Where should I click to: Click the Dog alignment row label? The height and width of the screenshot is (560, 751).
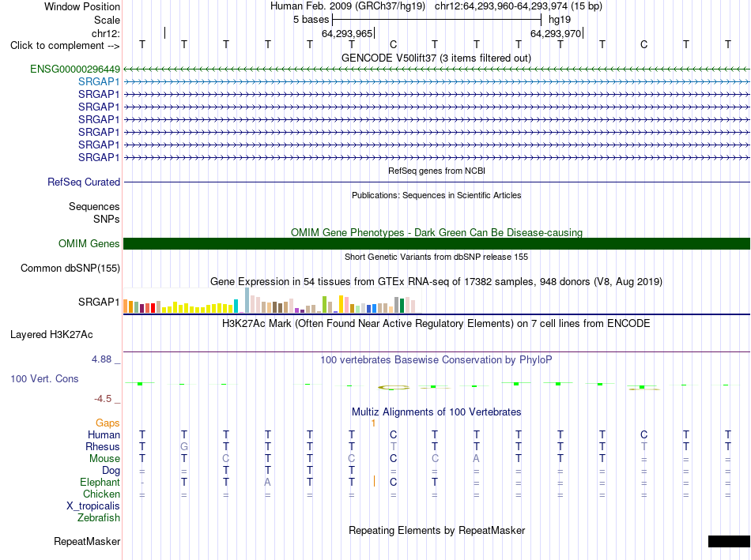[111, 471]
